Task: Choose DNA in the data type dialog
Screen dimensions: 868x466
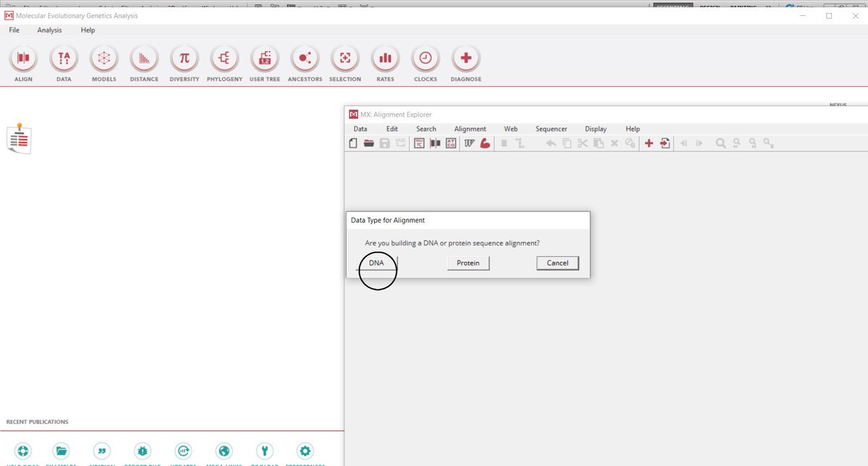Action: pos(376,263)
